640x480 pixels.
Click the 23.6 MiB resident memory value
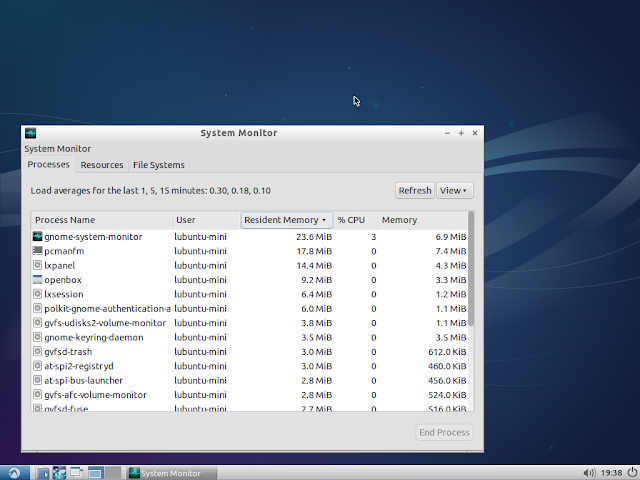point(314,237)
